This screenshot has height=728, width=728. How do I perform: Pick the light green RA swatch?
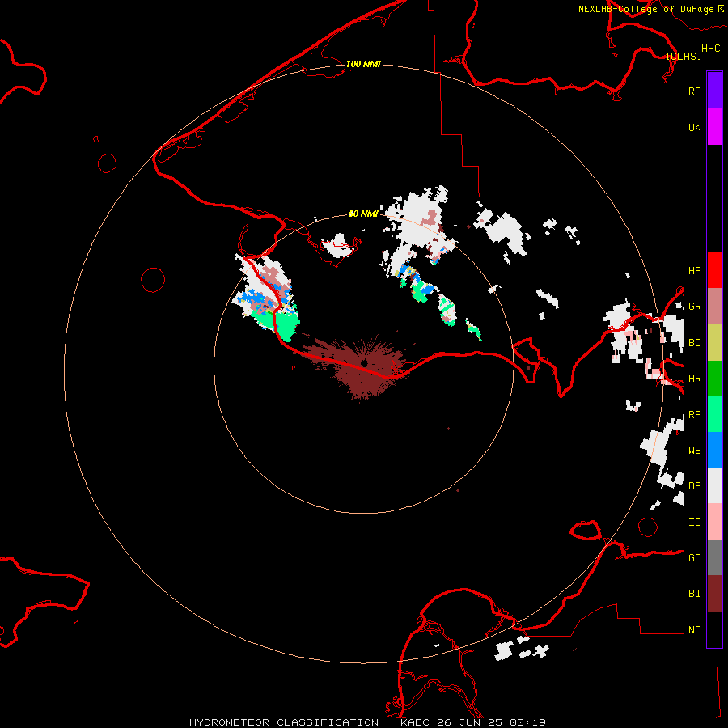click(x=714, y=414)
